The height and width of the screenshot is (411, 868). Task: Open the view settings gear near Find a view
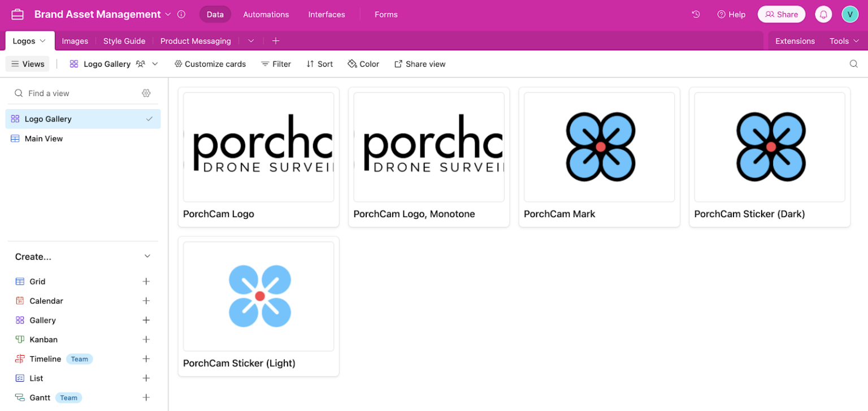click(x=146, y=93)
